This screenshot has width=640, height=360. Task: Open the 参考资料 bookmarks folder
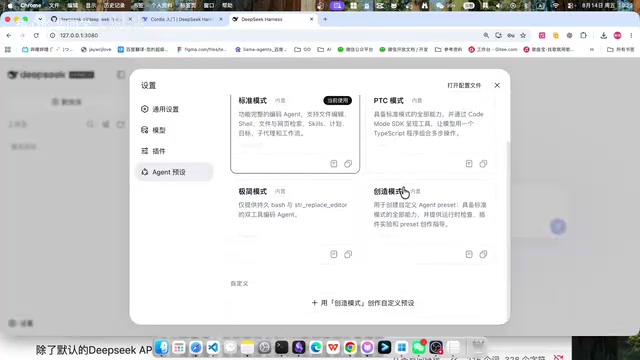(x=449, y=49)
